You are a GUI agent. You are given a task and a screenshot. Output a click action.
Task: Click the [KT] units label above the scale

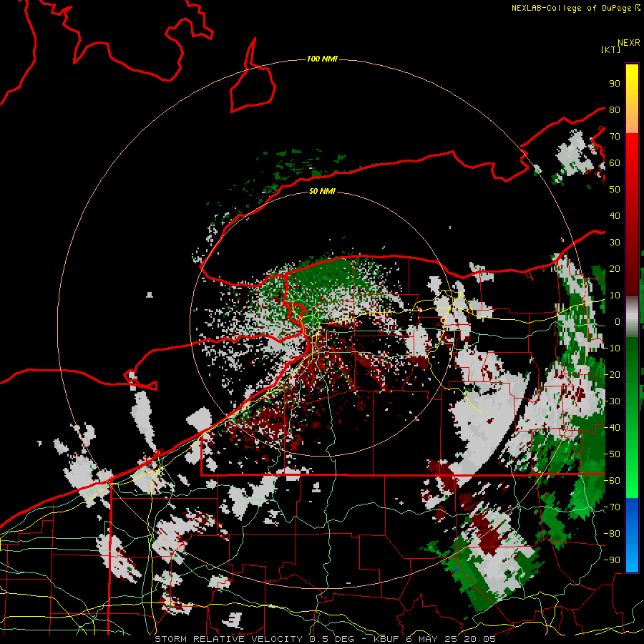(x=611, y=49)
